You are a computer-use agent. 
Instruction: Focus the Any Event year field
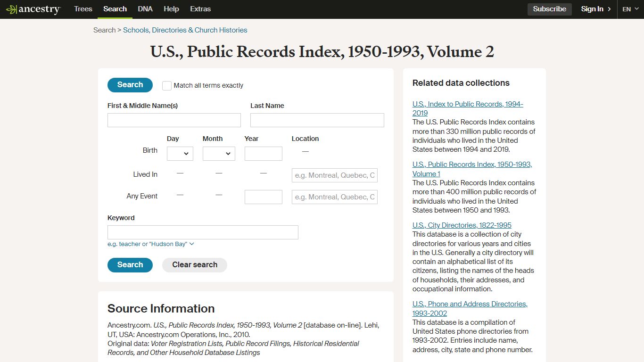click(264, 197)
